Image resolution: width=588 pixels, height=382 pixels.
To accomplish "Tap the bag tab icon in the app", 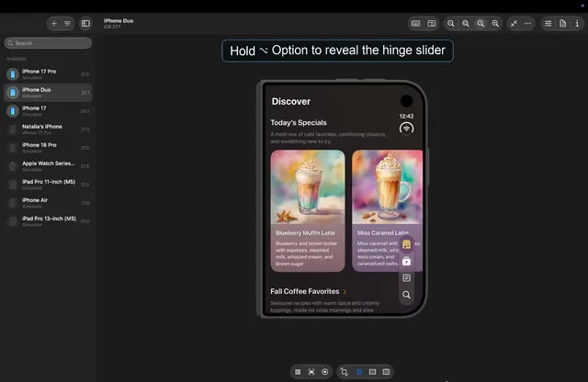I will click(x=406, y=262).
